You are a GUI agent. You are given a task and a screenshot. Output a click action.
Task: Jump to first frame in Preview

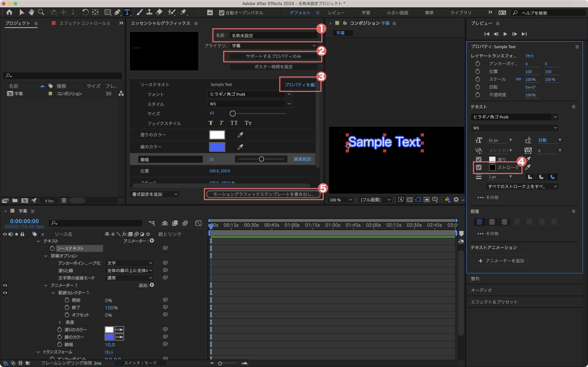coord(486,34)
